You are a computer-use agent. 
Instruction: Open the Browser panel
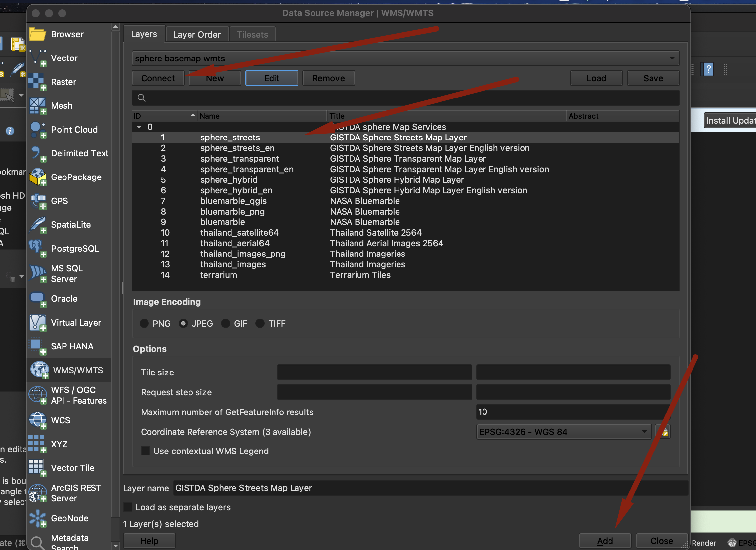point(67,34)
